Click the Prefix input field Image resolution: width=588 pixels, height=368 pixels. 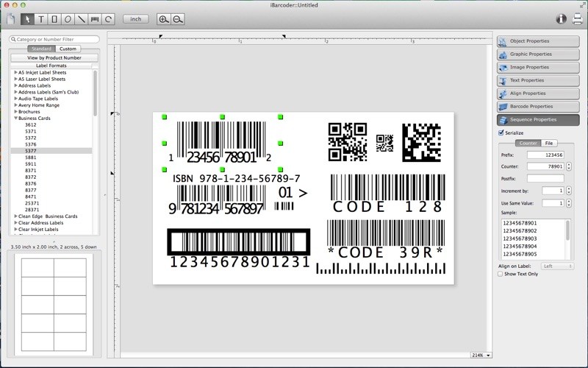(545, 155)
